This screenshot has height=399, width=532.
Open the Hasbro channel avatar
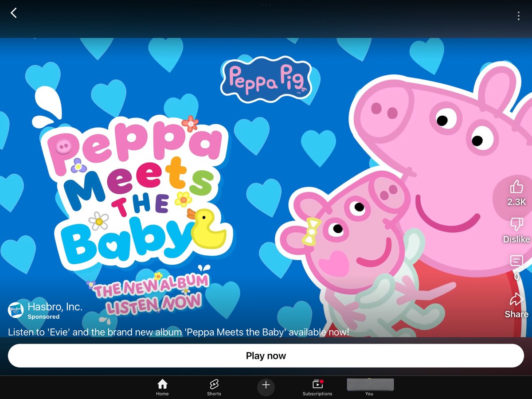click(16, 310)
